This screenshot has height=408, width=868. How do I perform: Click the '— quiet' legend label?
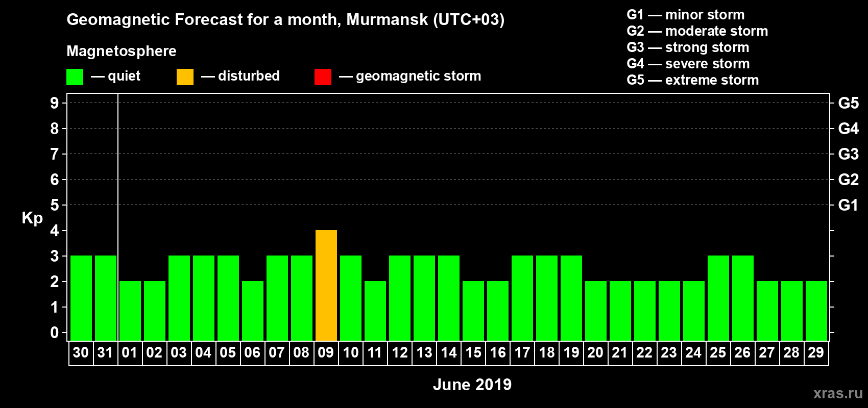point(115,76)
